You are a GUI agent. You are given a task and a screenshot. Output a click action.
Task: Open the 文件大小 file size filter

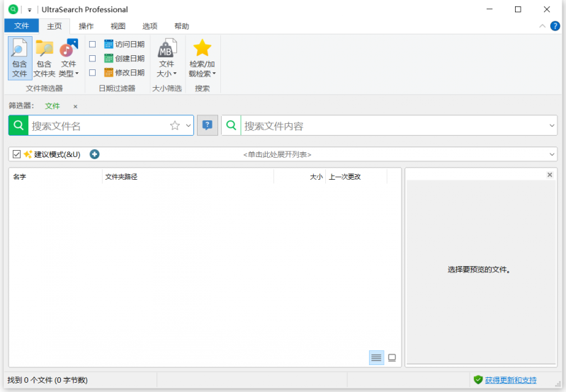(166, 58)
